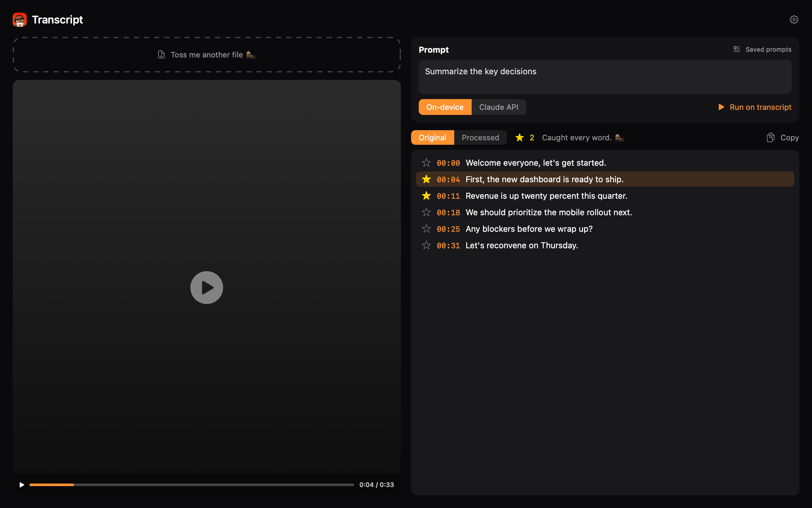Star the "prioritize the mobile rollout" line
This screenshot has width=812, height=508.
(426, 212)
